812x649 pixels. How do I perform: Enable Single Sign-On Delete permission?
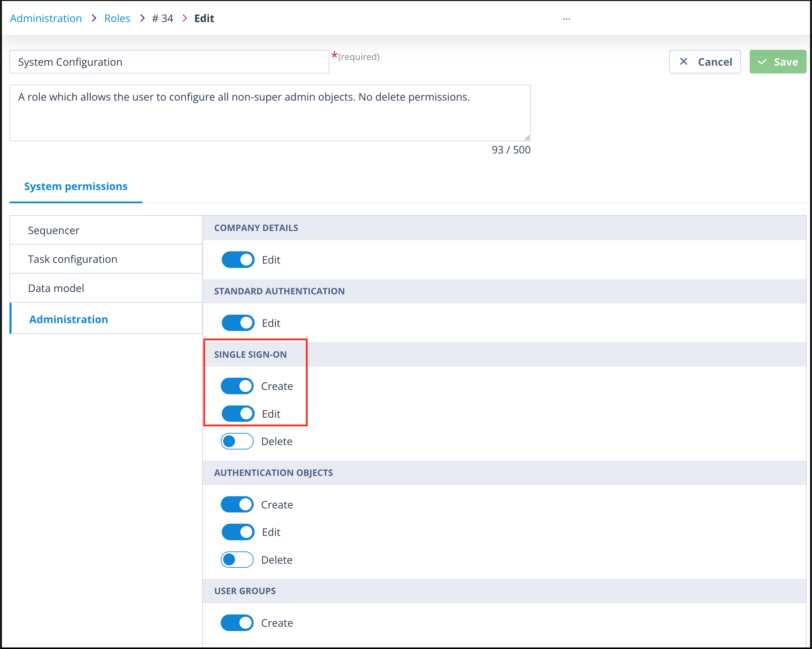(x=237, y=441)
